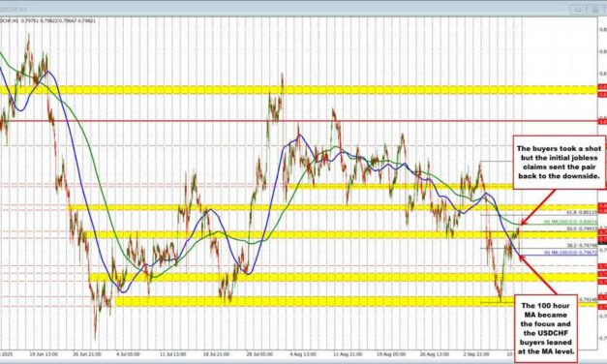
Task: Click the '100 hour MA became the focus' text note
Action: (x=545, y=328)
